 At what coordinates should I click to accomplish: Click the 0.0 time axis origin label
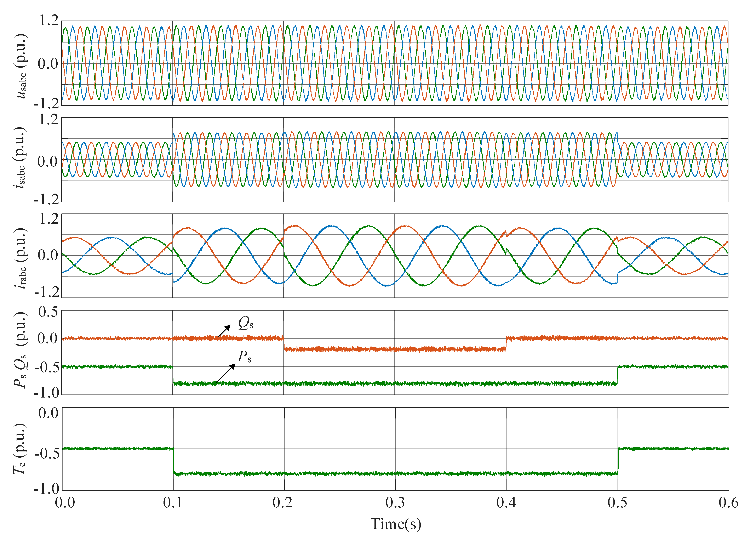[65, 502]
